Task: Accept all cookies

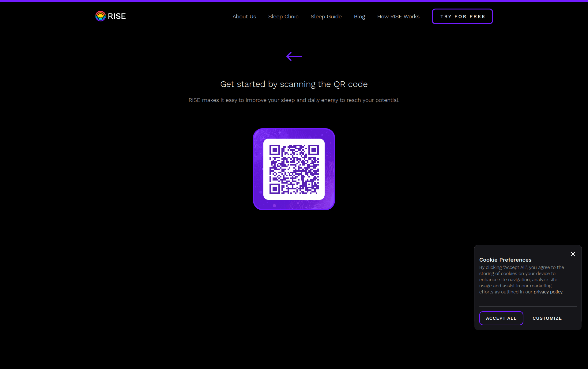Action: pyautogui.click(x=501, y=318)
